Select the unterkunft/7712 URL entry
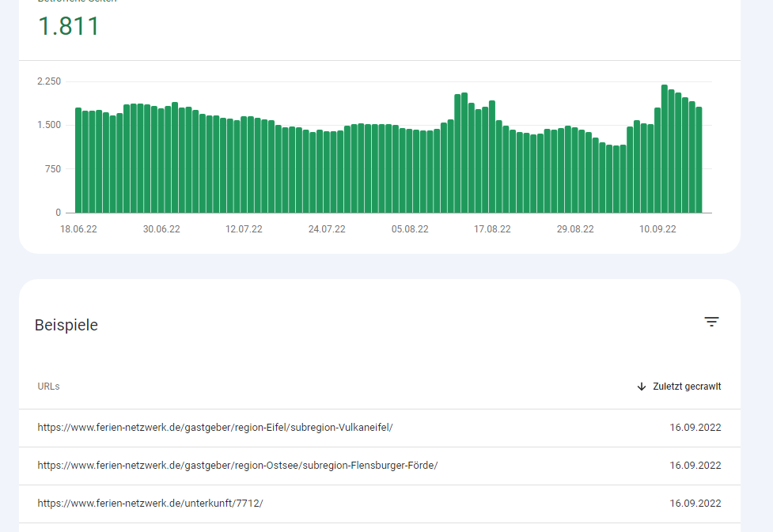This screenshot has width=773, height=532. pyautogui.click(x=150, y=504)
